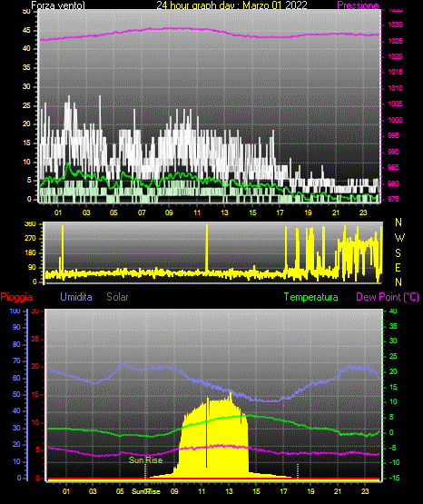Click the 1030 value on pressure axis
This screenshot has width=423, height=504.
click(396, 25)
